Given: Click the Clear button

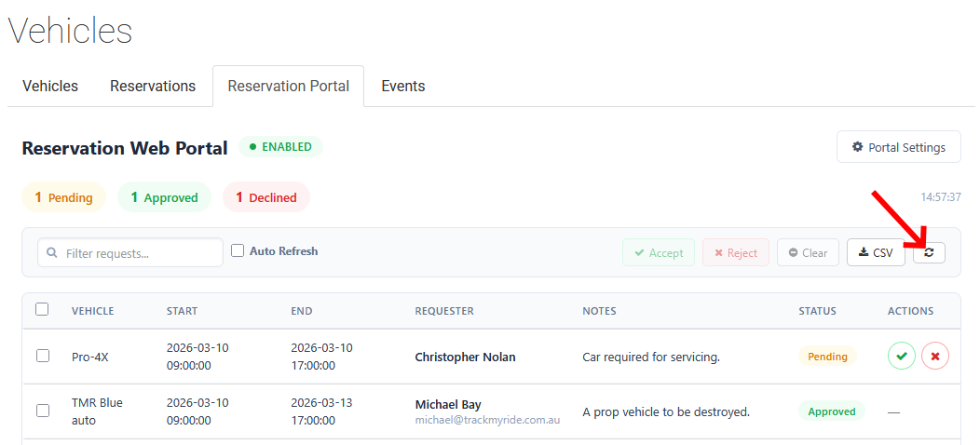Looking at the screenshot, I should pyautogui.click(x=808, y=252).
